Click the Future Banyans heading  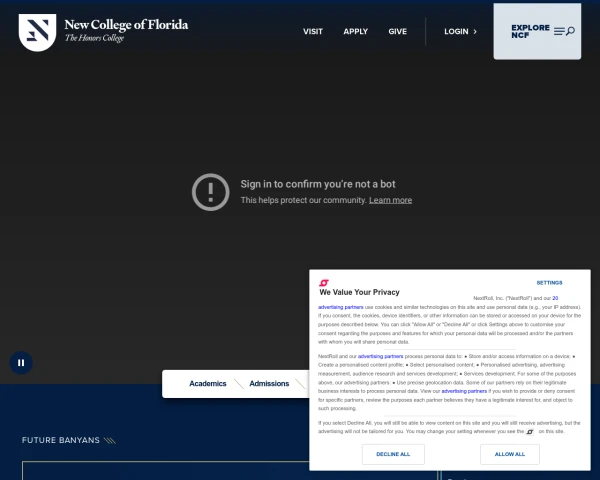click(61, 440)
